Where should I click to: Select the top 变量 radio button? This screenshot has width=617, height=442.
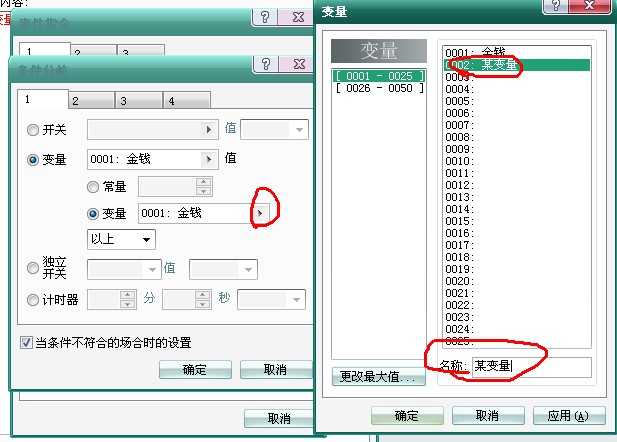[33, 160]
